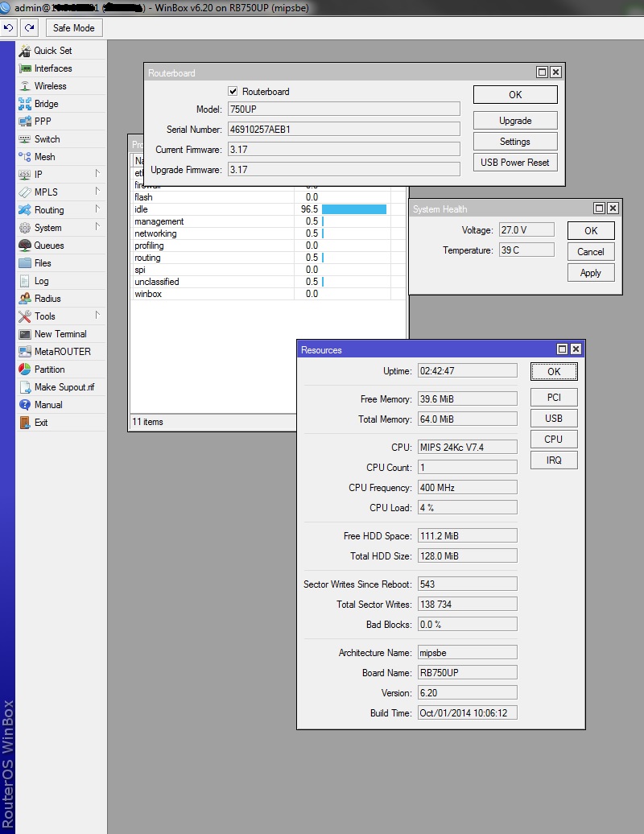Open USB info in Resources

(554, 418)
